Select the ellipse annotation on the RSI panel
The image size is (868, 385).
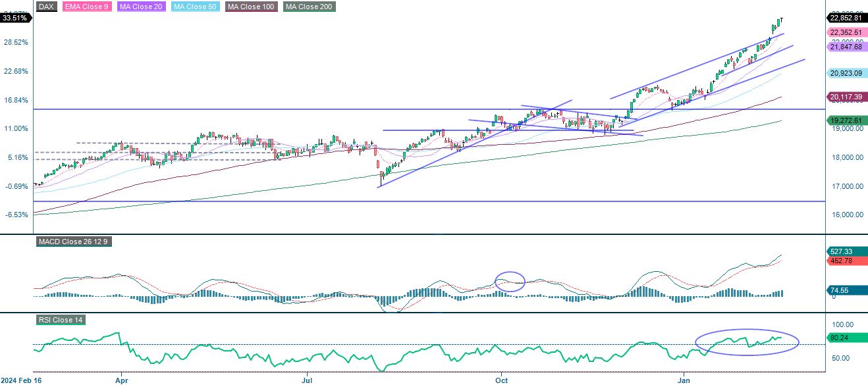pyautogui.click(x=747, y=342)
